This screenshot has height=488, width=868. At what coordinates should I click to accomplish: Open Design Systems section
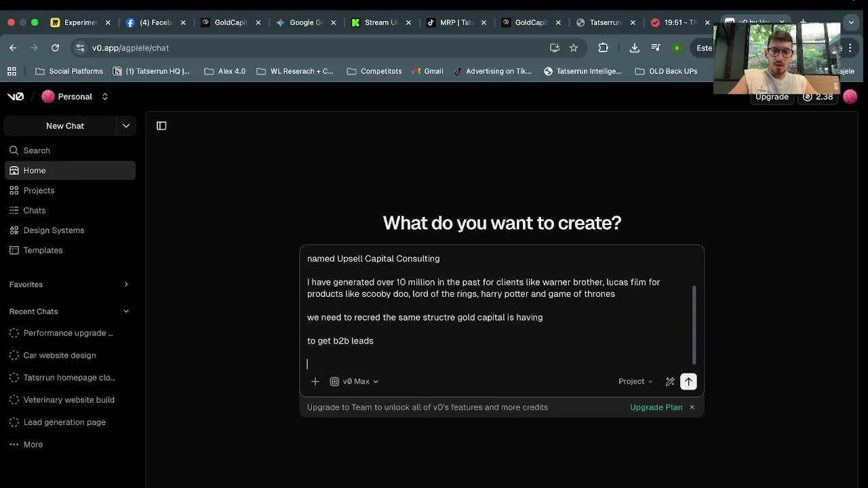click(x=70, y=230)
